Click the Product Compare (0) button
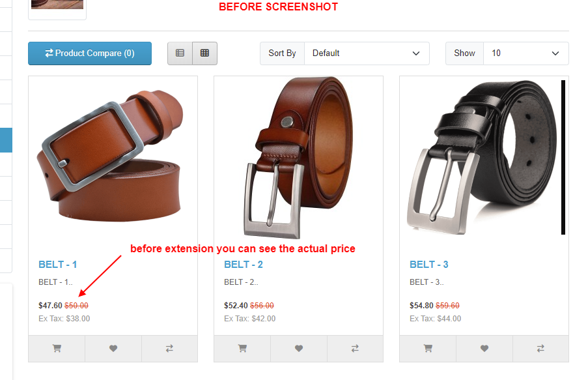The width and height of the screenshot is (588, 380). (x=90, y=53)
